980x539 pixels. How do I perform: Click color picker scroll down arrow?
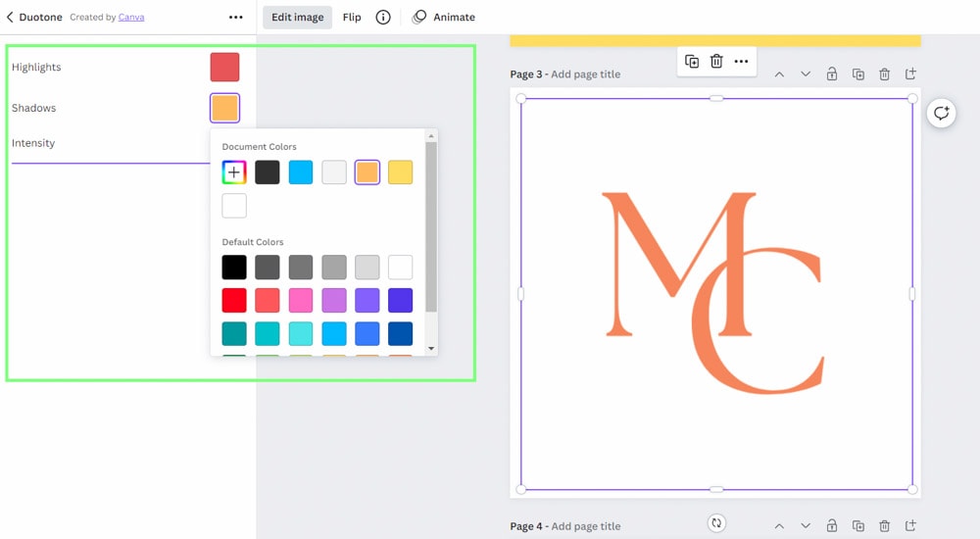431,349
